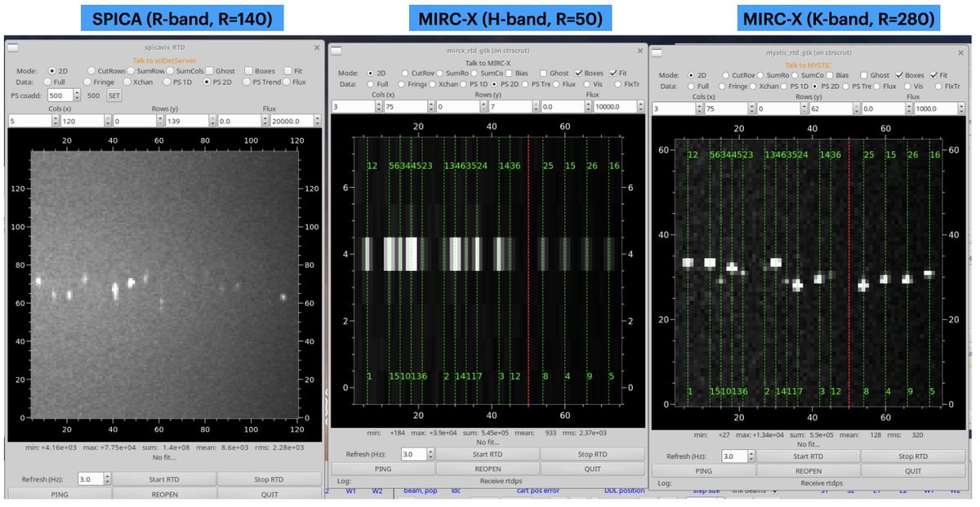Click PING button in mircx_rtd_gtk window
980x507 pixels.
tap(382, 469)
